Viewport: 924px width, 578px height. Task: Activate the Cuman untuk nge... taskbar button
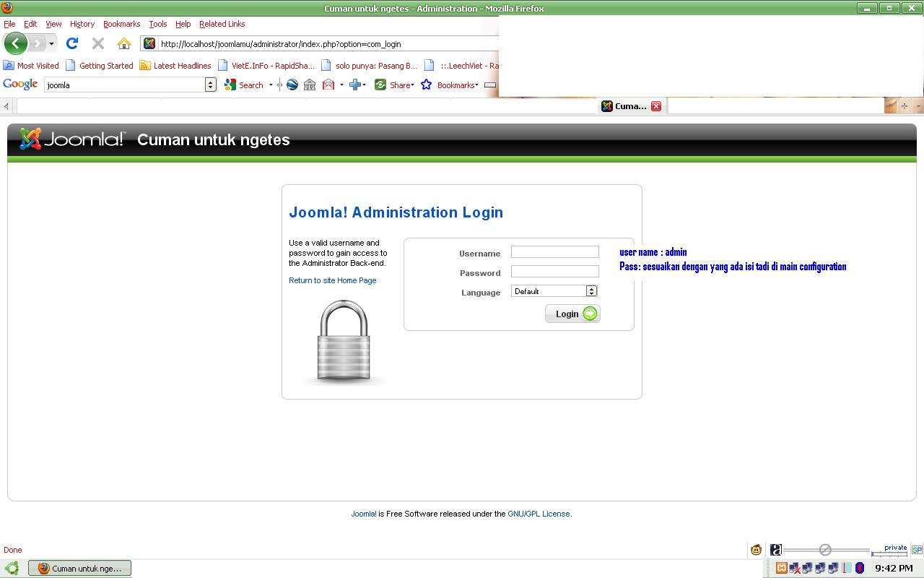[x=80, y=568]
